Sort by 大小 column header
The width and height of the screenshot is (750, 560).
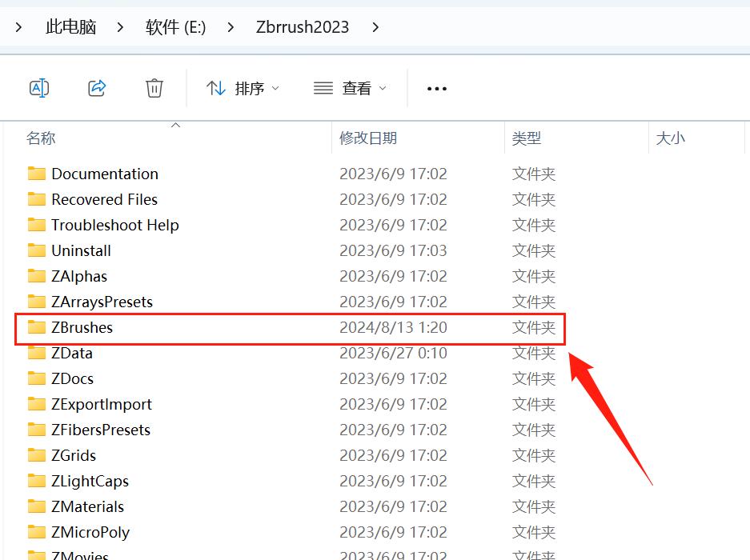pos(671,138)
